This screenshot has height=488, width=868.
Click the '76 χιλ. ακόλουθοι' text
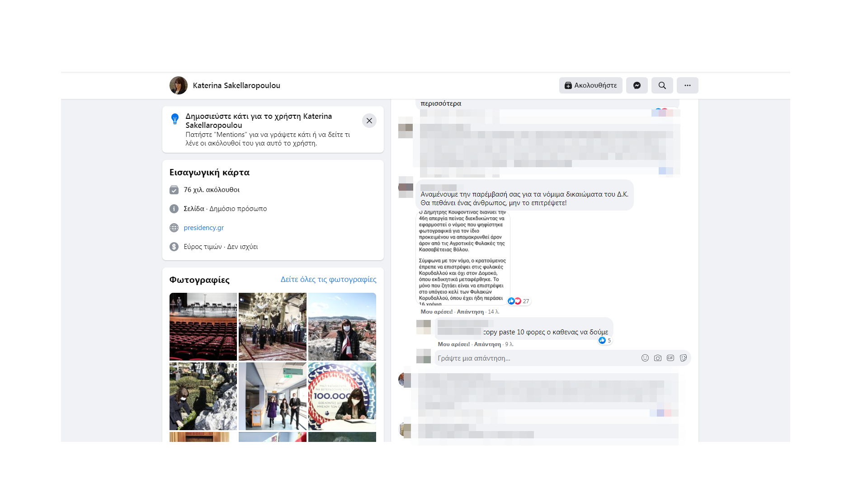coord(212,190)
